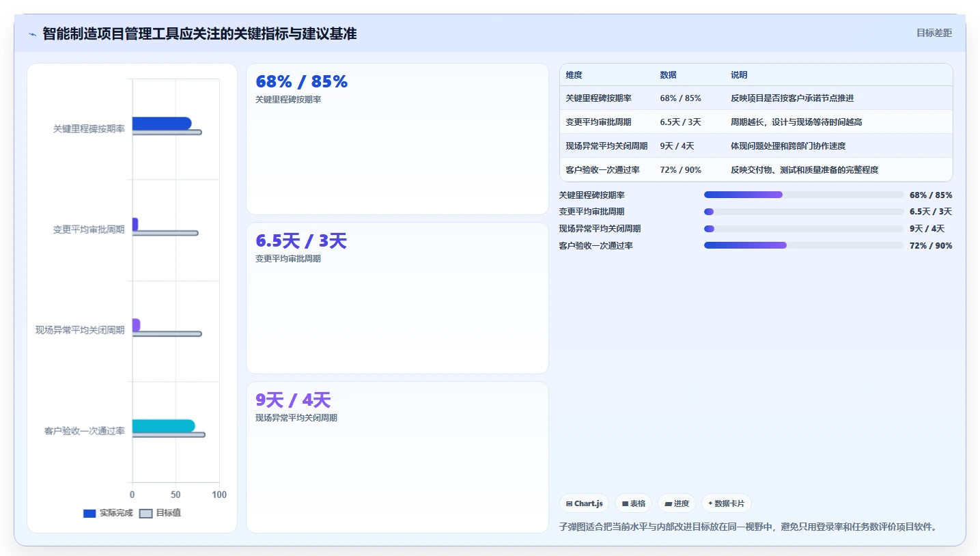Click the 现场异常平均关闭周期 progress bar

pos(804,229)
